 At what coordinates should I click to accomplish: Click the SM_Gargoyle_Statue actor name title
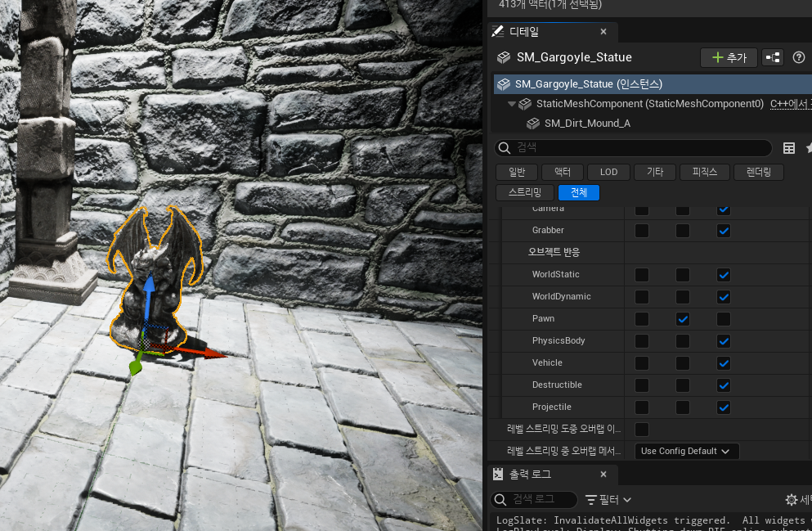(x=574, y=57)
